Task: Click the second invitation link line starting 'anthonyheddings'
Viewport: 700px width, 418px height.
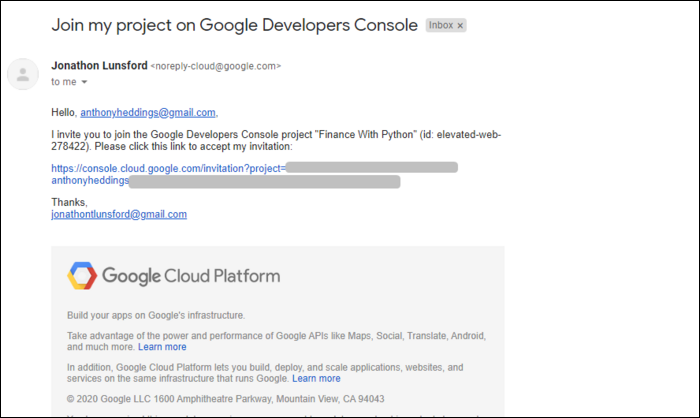Action: (x=90, y=180)
